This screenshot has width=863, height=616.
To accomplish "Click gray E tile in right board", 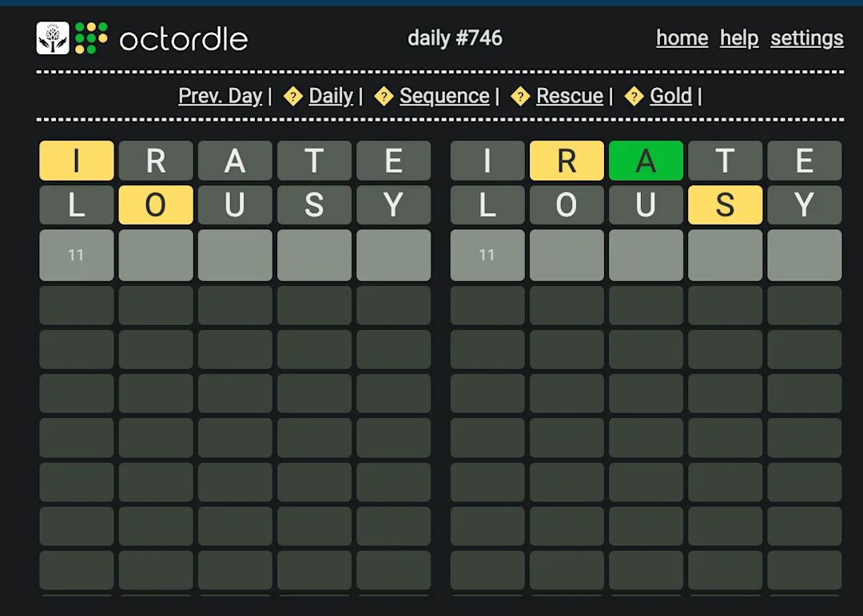I will click(x=805, y=161).
